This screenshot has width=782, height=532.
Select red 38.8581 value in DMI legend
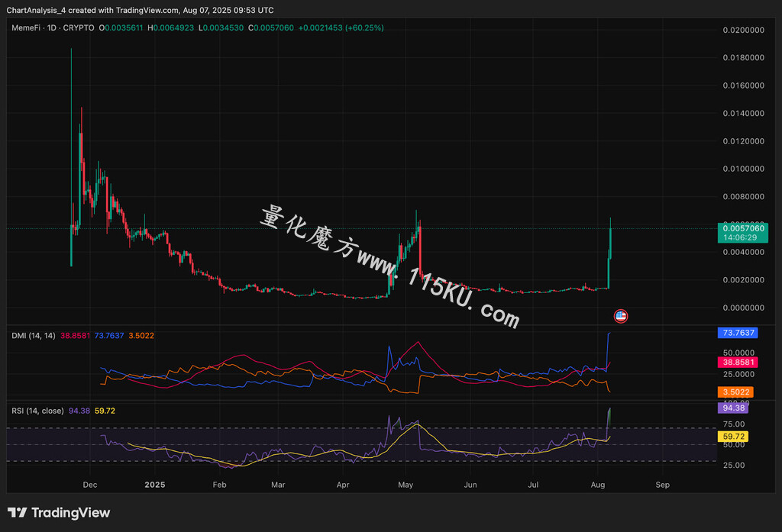[x=76, y=336]
